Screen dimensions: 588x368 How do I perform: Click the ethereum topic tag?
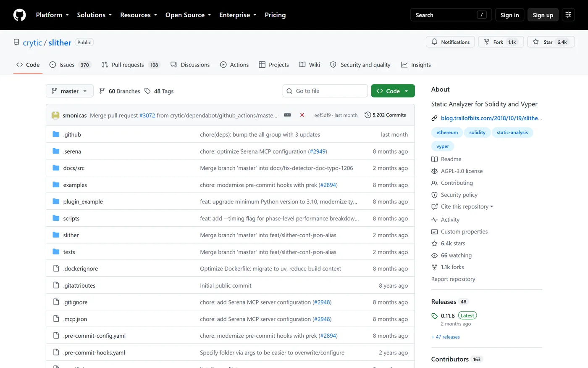(447, 132)
